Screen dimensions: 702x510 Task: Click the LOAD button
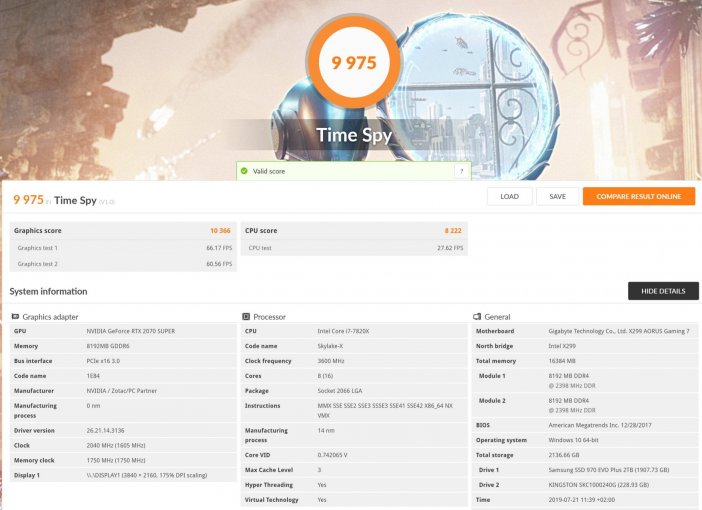(x=509, y=197)
